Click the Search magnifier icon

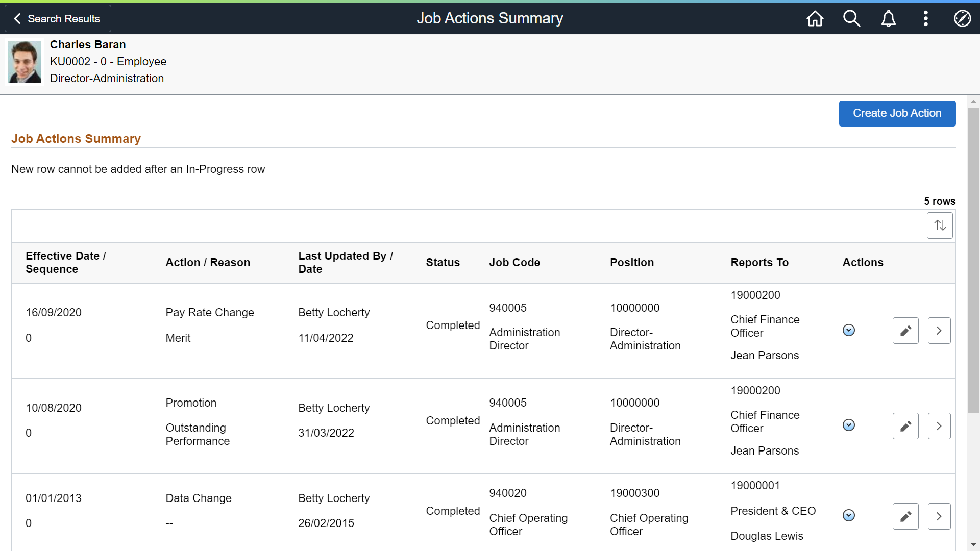851,19
